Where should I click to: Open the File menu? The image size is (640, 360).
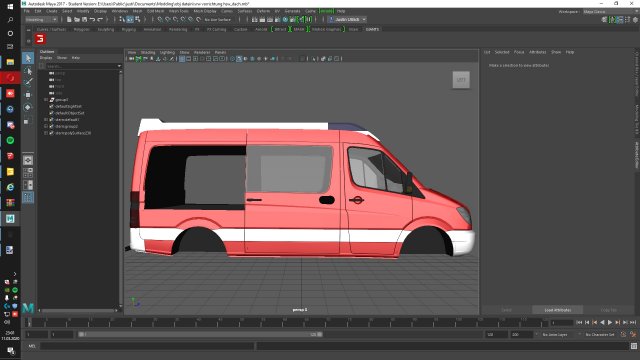click(27, 11)
